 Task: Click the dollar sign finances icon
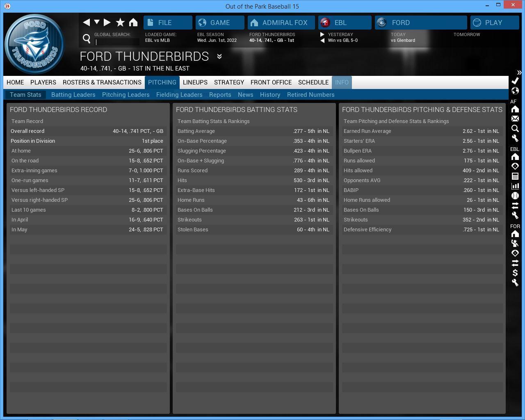[x=515, y=273]
